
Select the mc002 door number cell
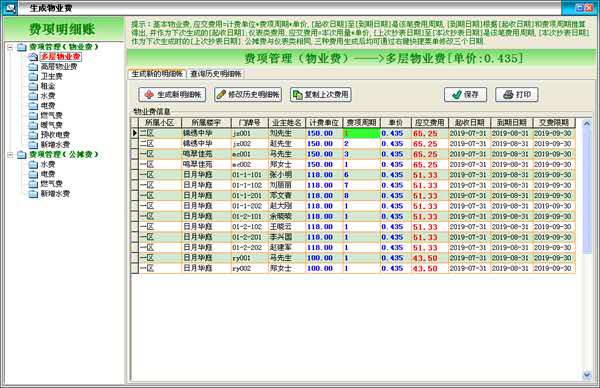(x=249, y=165)
